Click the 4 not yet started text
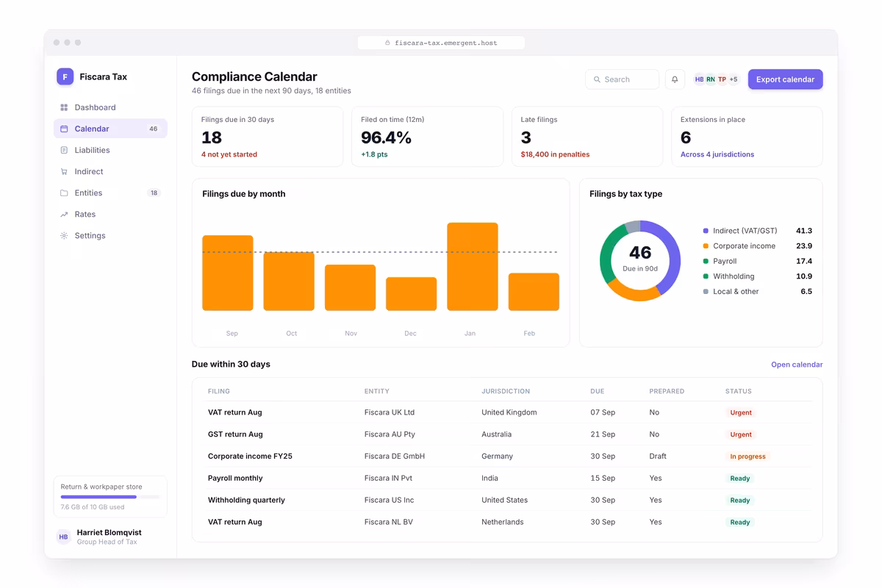 tap(229, 154)
